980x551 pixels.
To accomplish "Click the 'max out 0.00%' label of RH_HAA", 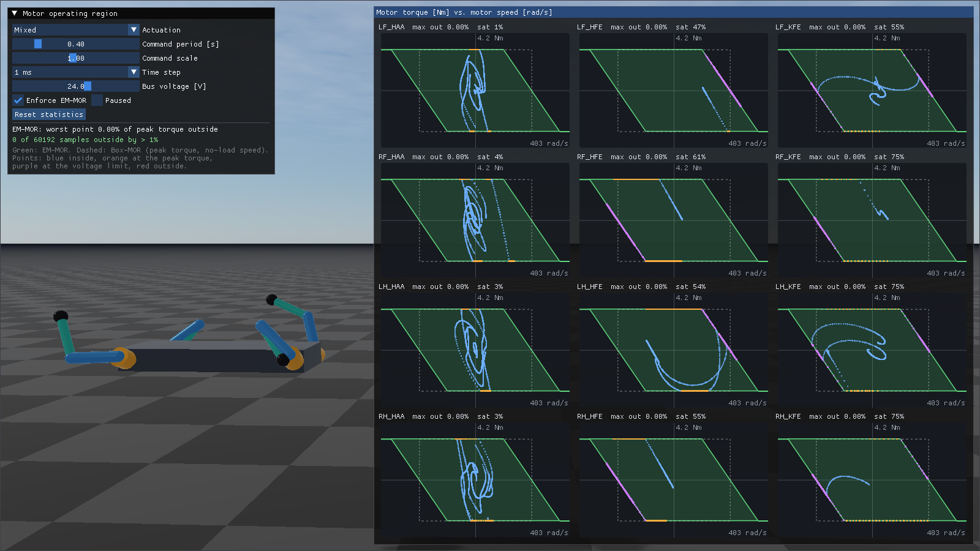I will 440,416.
